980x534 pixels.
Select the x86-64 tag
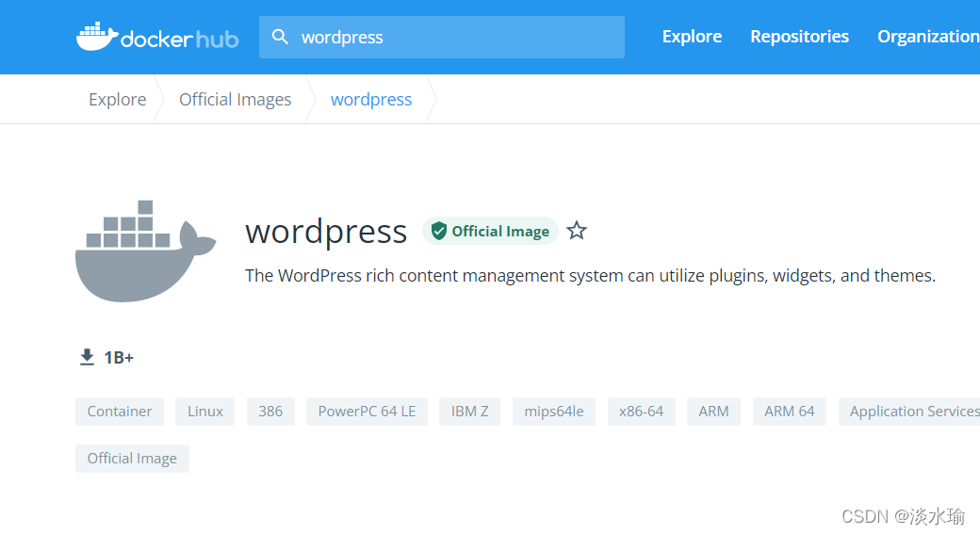tap(642, 412)
